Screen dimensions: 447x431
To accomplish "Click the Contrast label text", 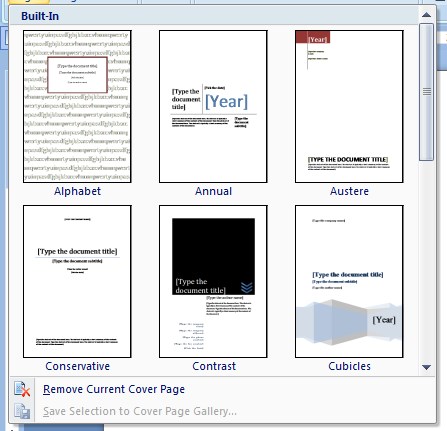I will coord(214,366).
